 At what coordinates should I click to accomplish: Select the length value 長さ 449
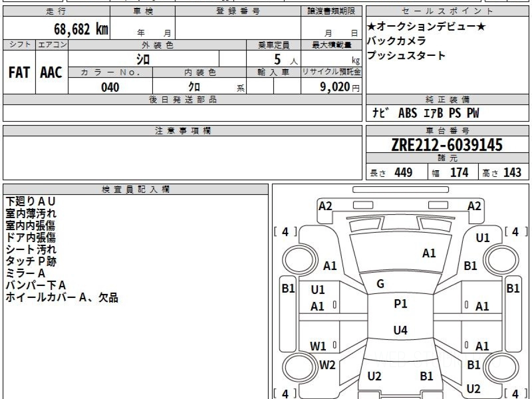click(x=391, y=172)
